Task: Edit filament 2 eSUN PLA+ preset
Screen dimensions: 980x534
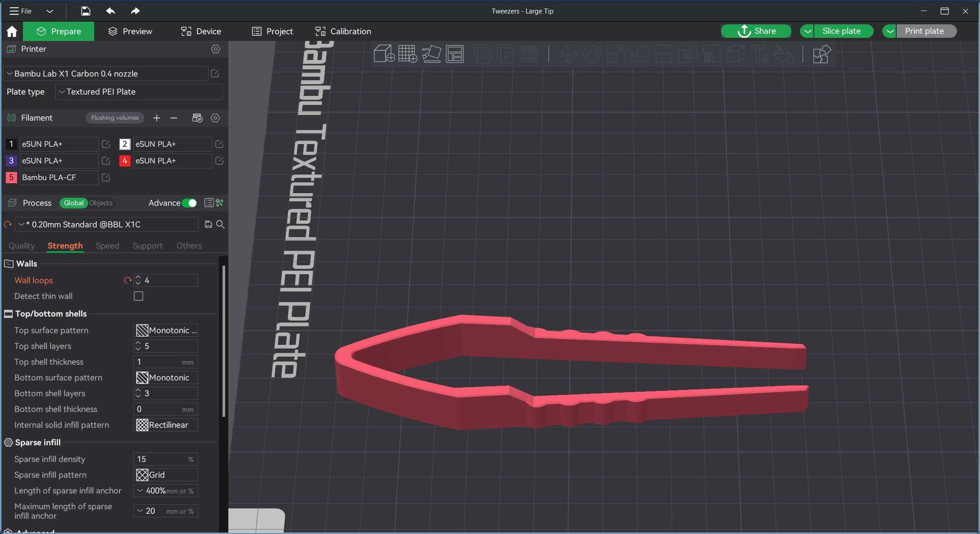Action: 219,144
